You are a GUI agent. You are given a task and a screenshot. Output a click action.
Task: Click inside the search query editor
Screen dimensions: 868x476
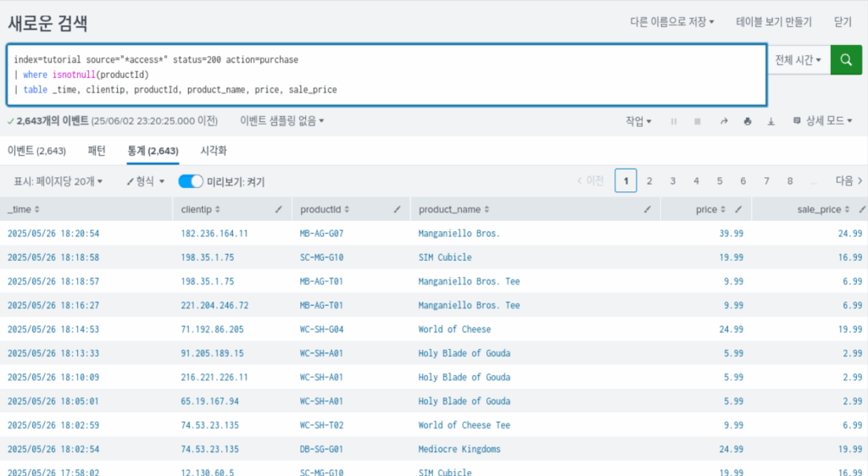[x=387, y=75]
